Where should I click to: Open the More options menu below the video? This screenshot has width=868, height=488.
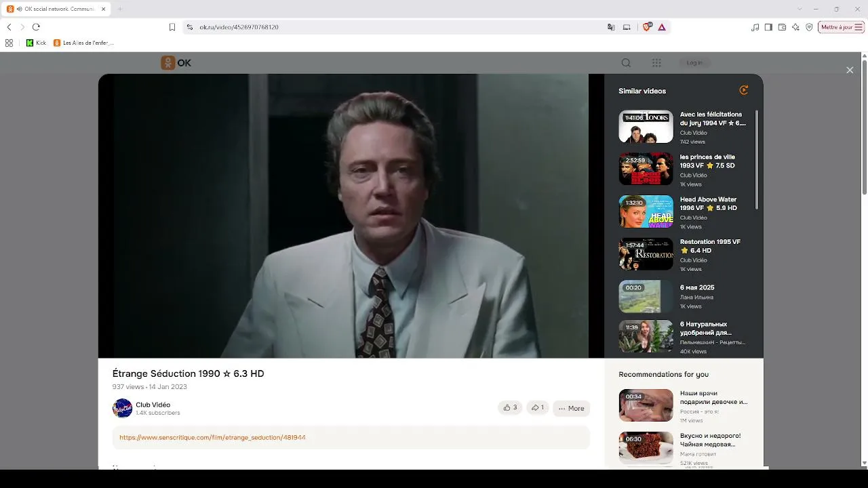tap(571, 408)
